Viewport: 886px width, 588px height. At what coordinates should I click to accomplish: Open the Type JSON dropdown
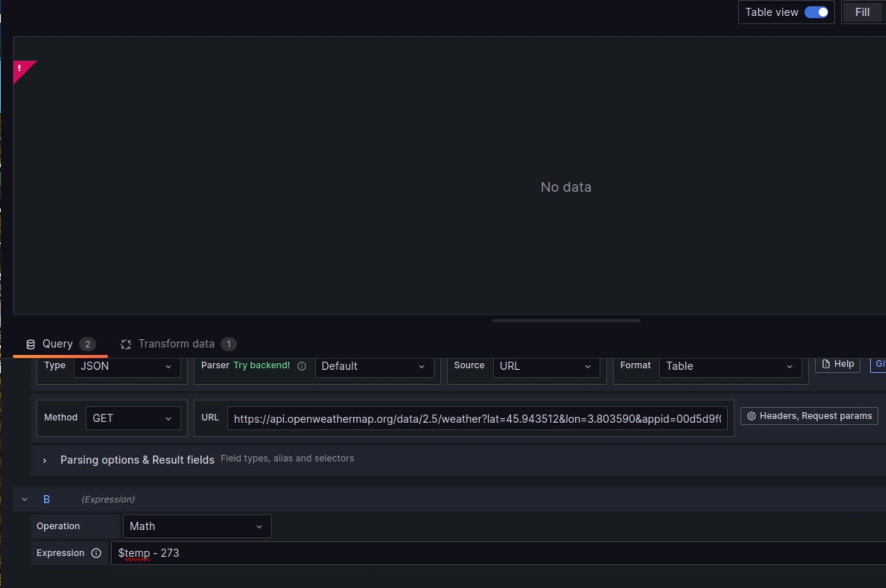point(127,366)
